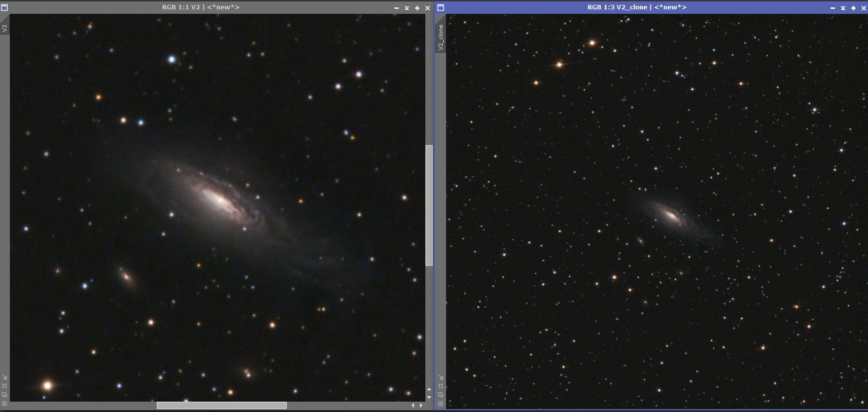Click the V2_clone title bar to activate it

coord(636,7)
